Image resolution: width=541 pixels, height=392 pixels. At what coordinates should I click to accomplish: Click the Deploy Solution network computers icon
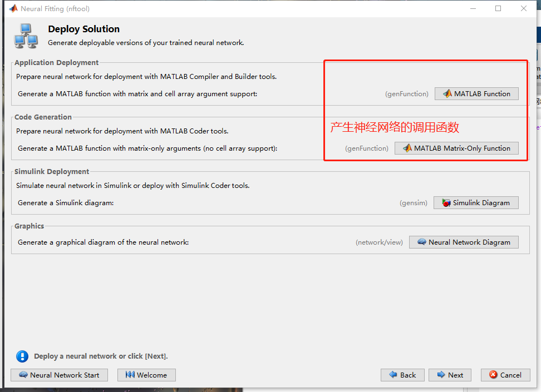26,36
